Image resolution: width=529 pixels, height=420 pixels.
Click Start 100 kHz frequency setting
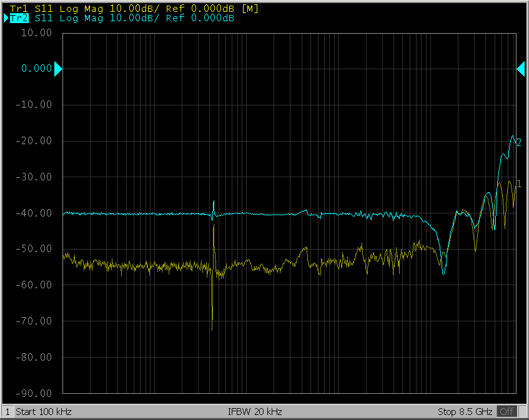[44, 412]
